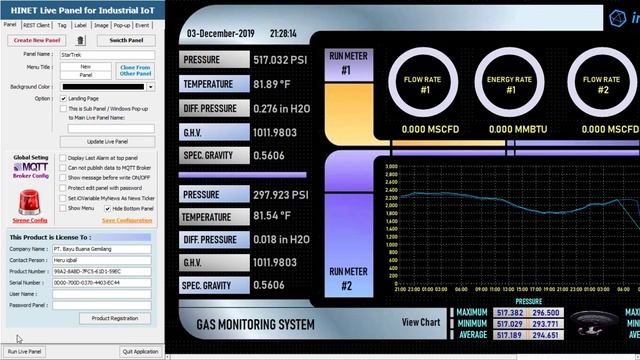The image size is (640, 360).
Task: Click the Serial Number field
Action: coord(102,282)
